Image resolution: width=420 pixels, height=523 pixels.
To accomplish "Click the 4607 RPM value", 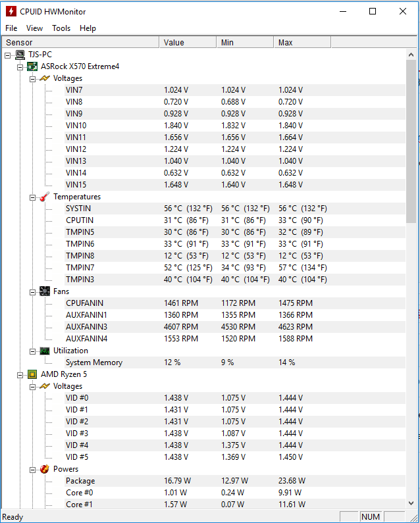I will click(181, 327).
